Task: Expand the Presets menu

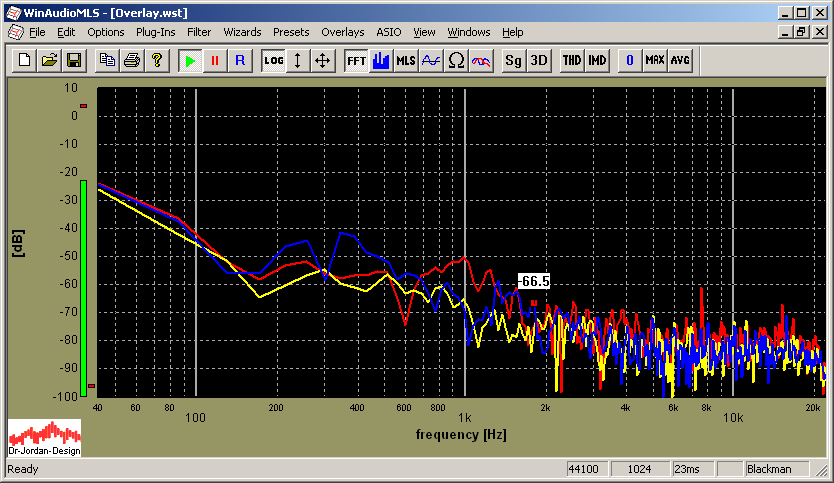Action: 291,32
